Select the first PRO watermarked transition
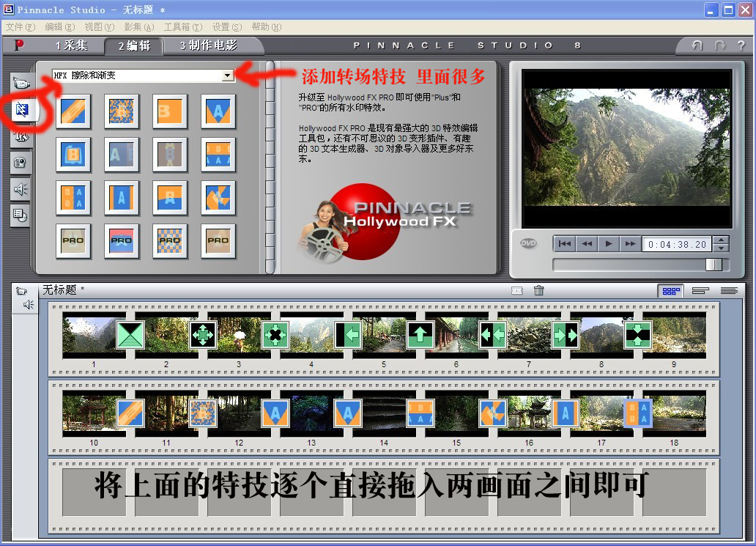Viewport: 756px width, 546px height. click(x=73, y=240)
